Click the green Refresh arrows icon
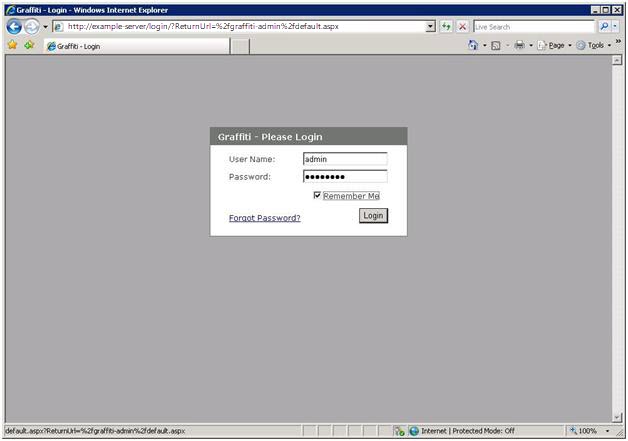Image resolution: width=628 pixels, height=441 pixels. tap(446, 27)
